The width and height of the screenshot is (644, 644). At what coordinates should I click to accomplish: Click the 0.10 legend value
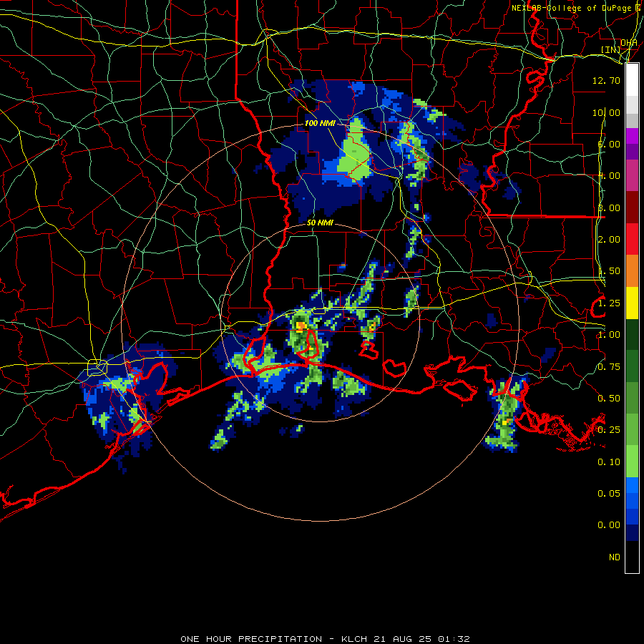pos(609,462)
